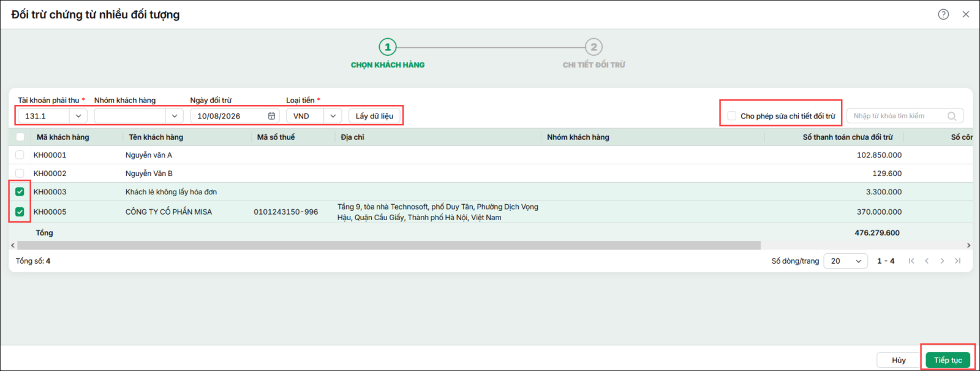
Task: Go to the next page arrow
Action: click(x=942, y=261)
